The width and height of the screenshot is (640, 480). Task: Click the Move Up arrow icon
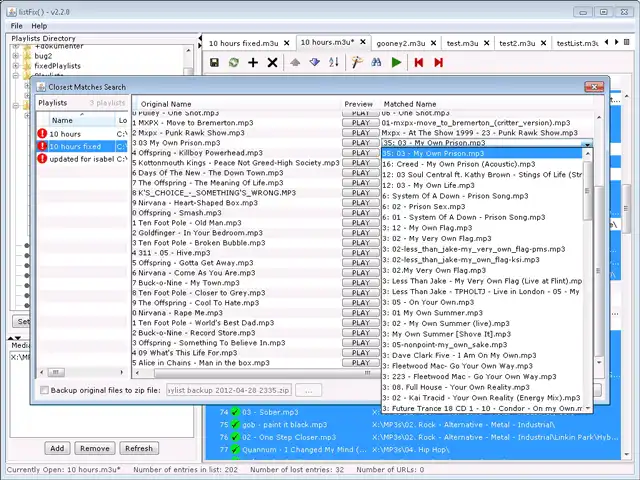tap(295, 62)
